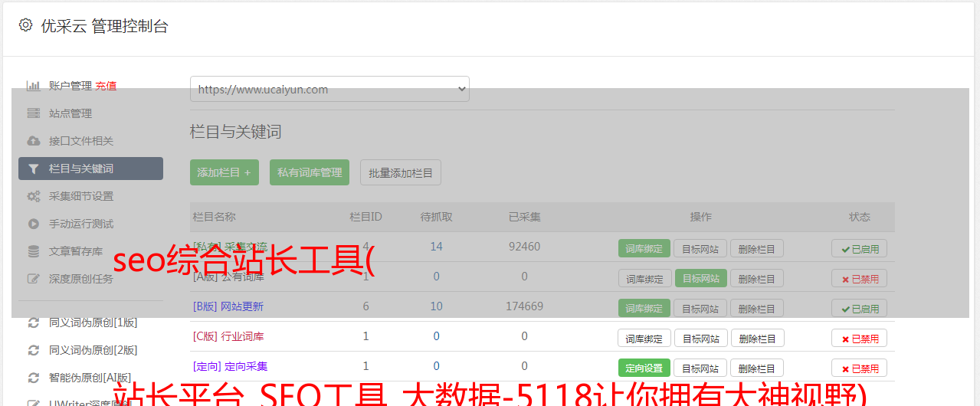
Task: Delete the [定向] 定向采集 column
Action: (x=757, y=368)
